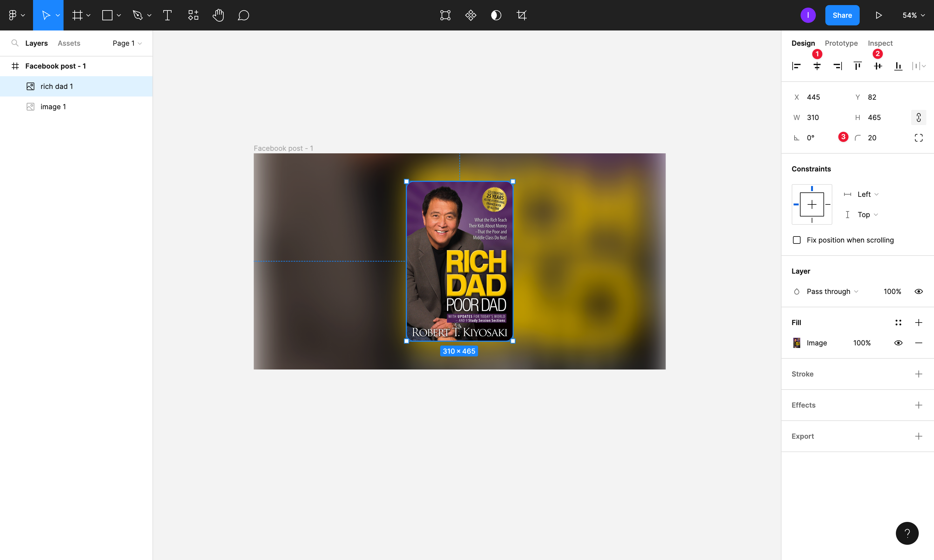This screenshot has height=560, width=934.
Task: Open shape tools dropdown arrow
Action: 118,16
